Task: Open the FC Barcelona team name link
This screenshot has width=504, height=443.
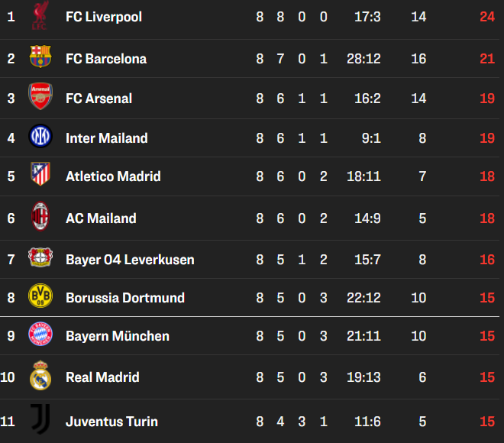Action: 106,59
